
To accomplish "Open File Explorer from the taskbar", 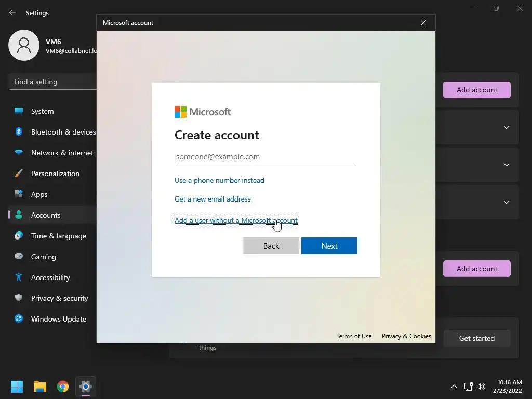I will pyautogui.click(x=39, y=387).
